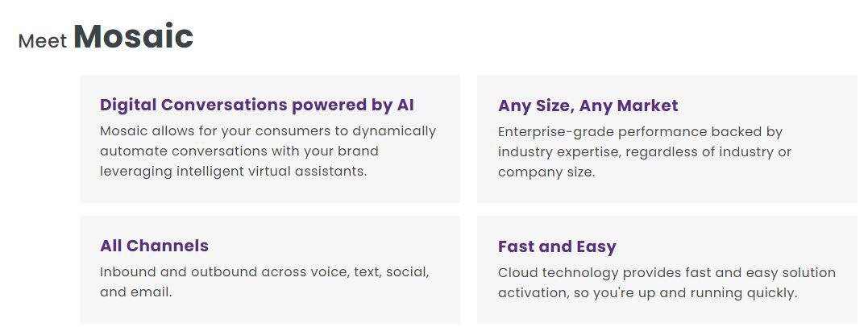This screenshot has height=327, width=868.
Task: Click "Enterprise-grade performance backed by" description line
Action: pos(640,131)
